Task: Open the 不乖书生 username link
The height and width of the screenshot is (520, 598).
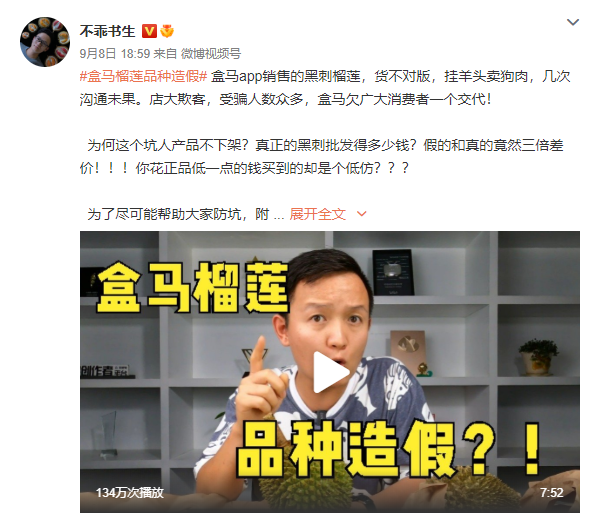Action: [x=108, y=31]
